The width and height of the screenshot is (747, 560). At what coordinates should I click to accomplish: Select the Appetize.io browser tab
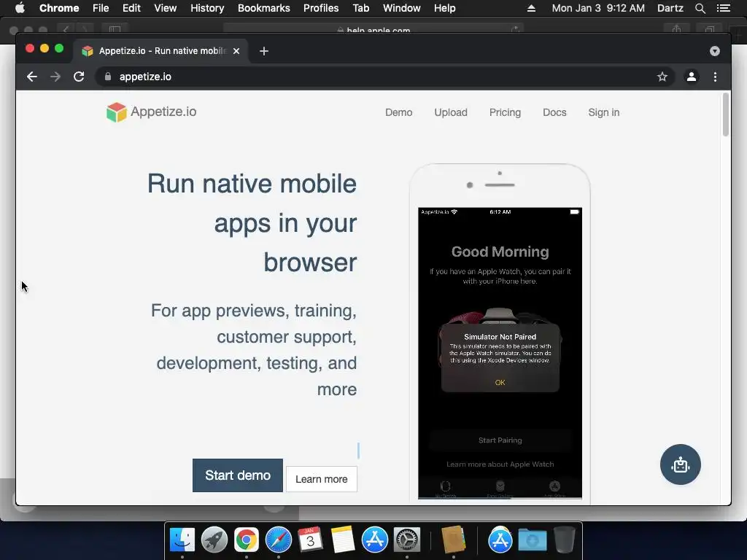pyautogui.click(x=160, y=51)
